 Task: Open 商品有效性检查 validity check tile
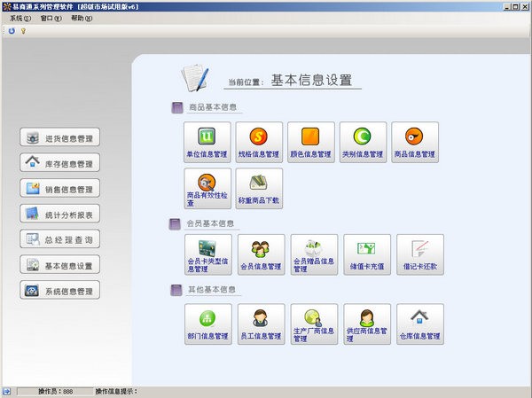click(207, 188)
